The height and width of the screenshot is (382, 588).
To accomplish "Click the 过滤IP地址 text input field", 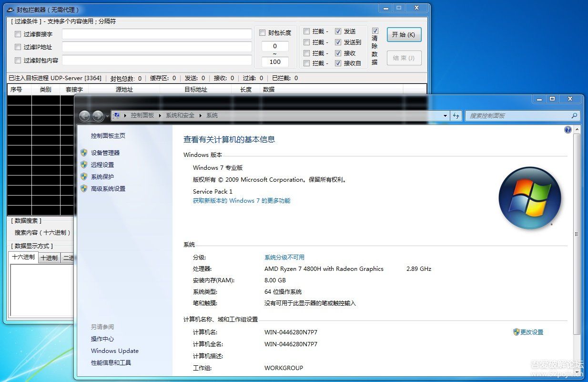I will [x=157, y=47].
